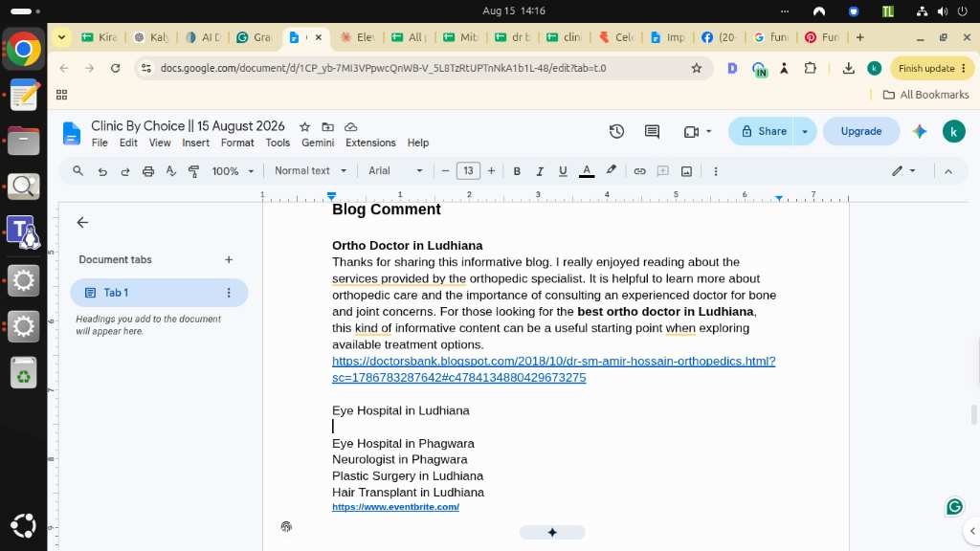The width and height of the screenshot is (980, 551).
Task: Click the Share button
Action: coord(762,131)
